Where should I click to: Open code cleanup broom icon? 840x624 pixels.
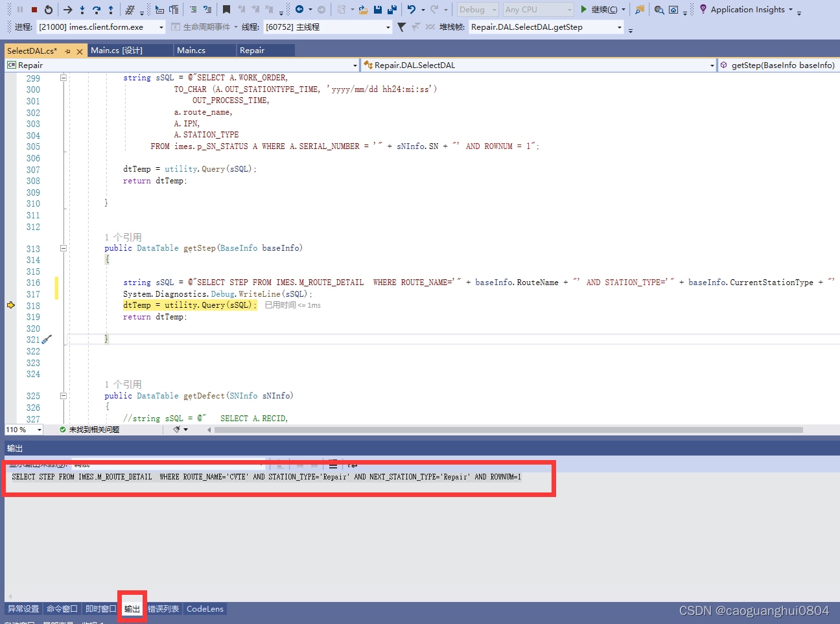176,430
